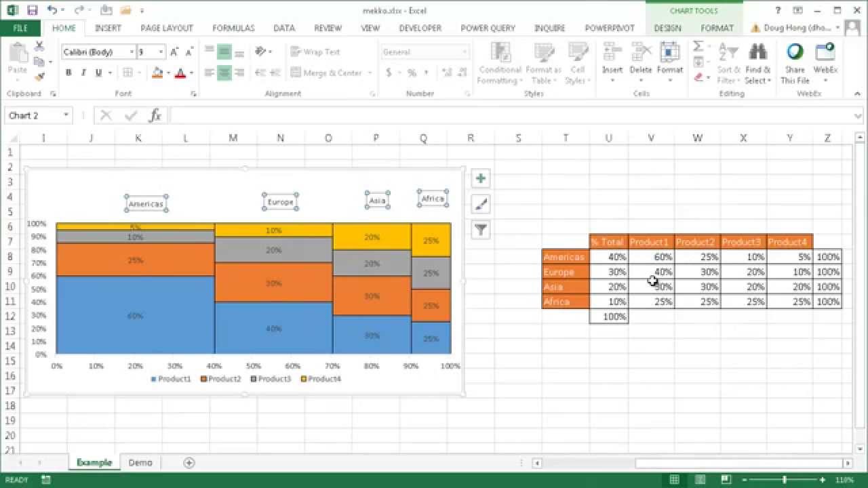Screen dimensions: 868x488
Task: Click the red Font Color A
Action: 180,73
